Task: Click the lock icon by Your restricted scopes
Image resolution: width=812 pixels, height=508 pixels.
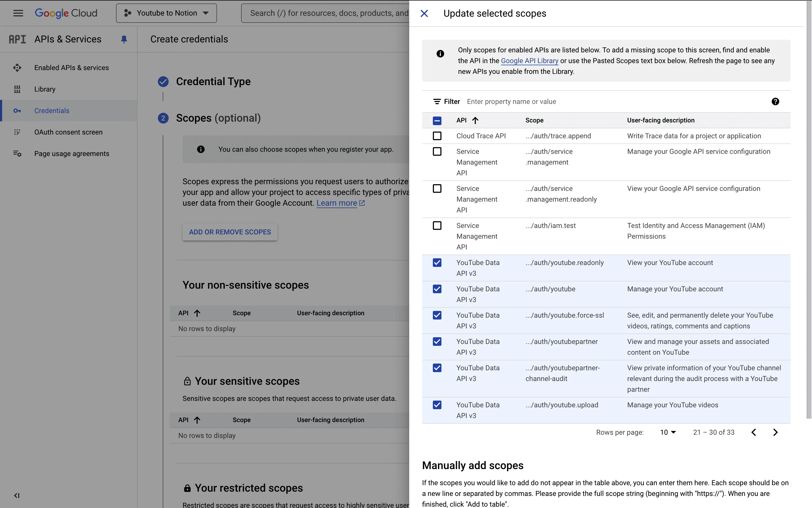Action: click(187, 488)
